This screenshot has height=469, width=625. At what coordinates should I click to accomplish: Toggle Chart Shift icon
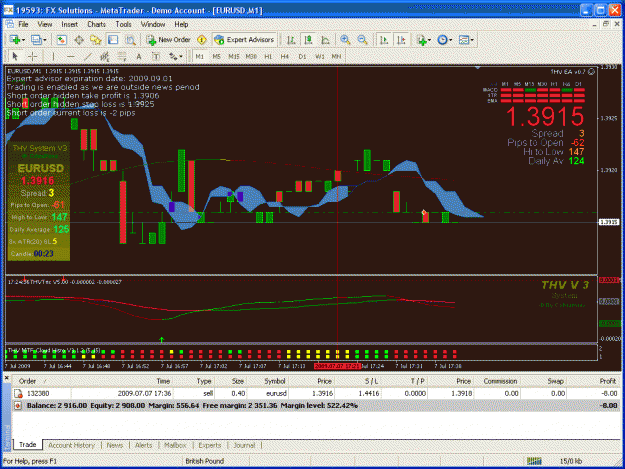pos(401,40)
